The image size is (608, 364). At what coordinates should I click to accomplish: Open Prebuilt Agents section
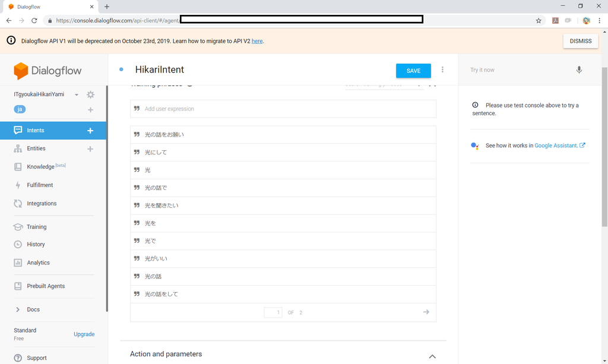pos(46,286)
